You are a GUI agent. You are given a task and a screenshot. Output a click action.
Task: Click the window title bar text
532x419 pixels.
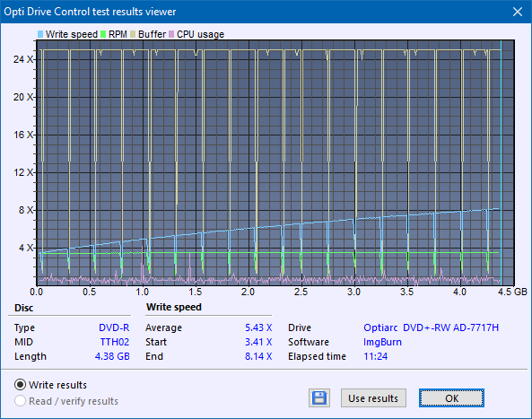click(90, 12)
